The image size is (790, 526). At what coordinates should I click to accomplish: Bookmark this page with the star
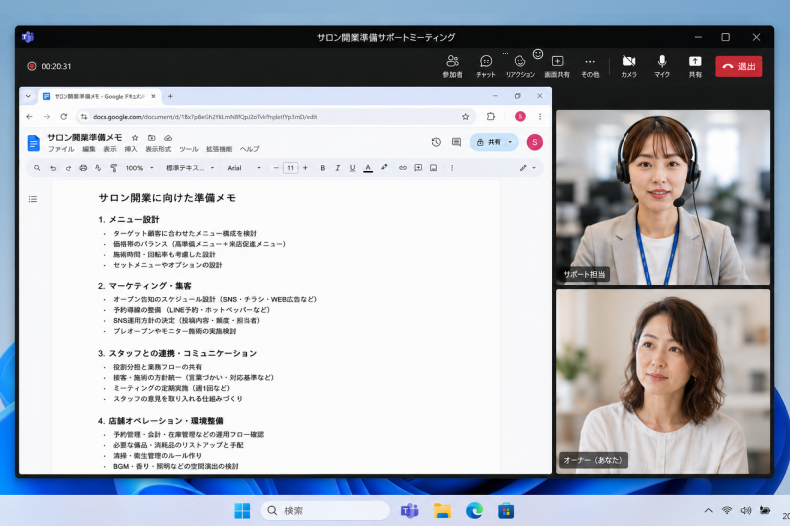(465, 116)
